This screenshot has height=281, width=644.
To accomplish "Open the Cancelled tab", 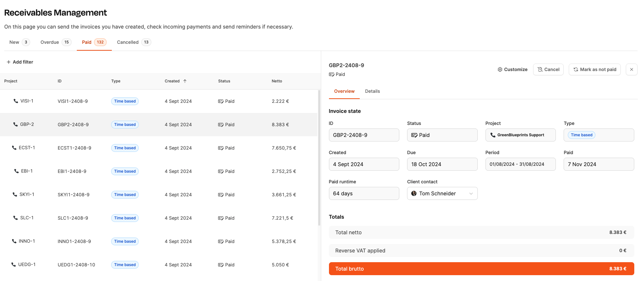I will (x=134, y=42).
